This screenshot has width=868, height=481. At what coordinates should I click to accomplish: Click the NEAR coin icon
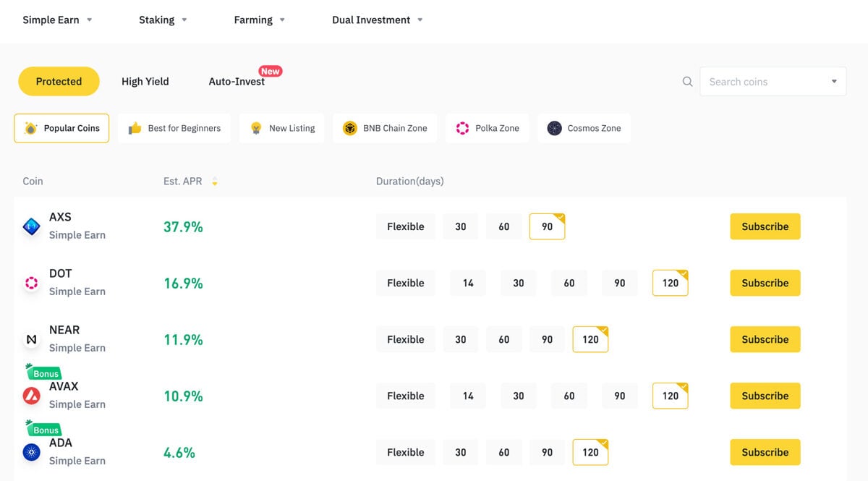[x=32, y=340]
